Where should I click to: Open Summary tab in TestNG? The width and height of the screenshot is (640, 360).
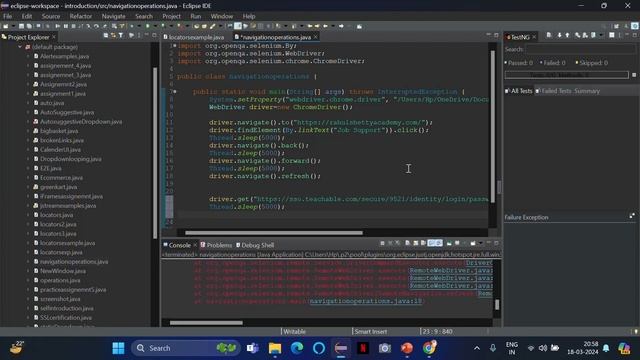click(587, 91)
